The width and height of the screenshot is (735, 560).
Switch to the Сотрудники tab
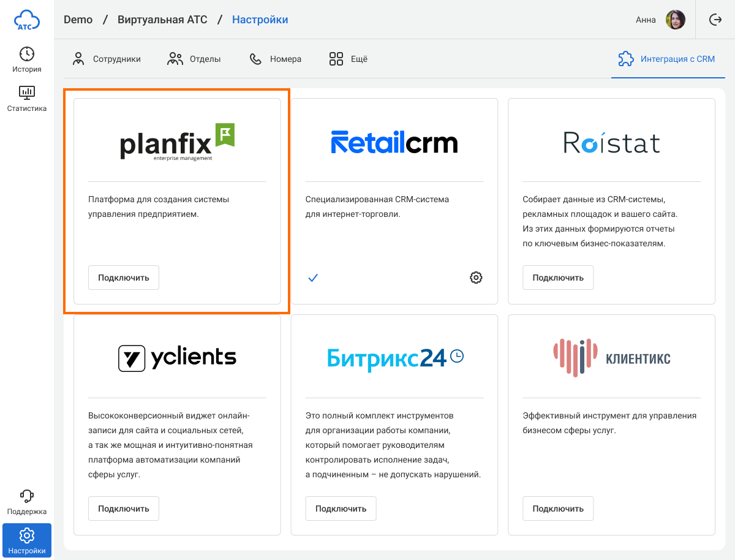(x=107, y=59)
